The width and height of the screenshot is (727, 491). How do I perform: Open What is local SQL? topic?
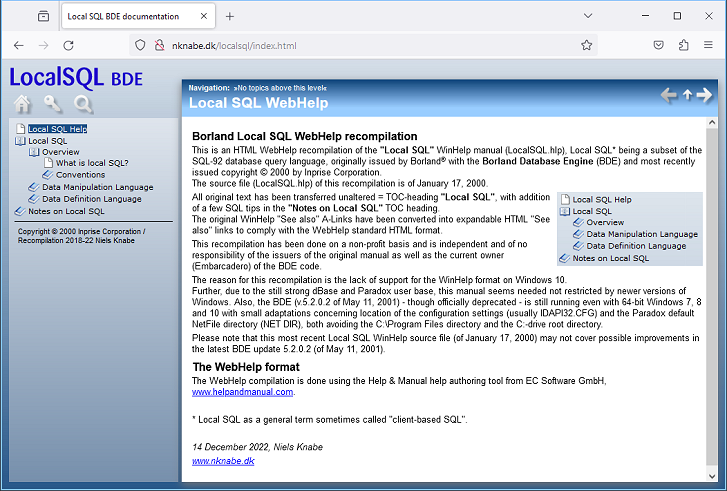click(x=92, y=163)
